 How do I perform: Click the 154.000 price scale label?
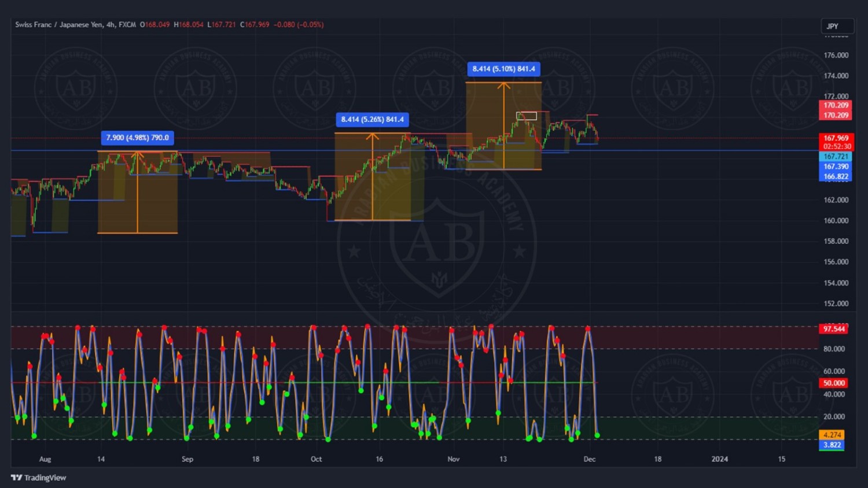click(x=836, y=283)
